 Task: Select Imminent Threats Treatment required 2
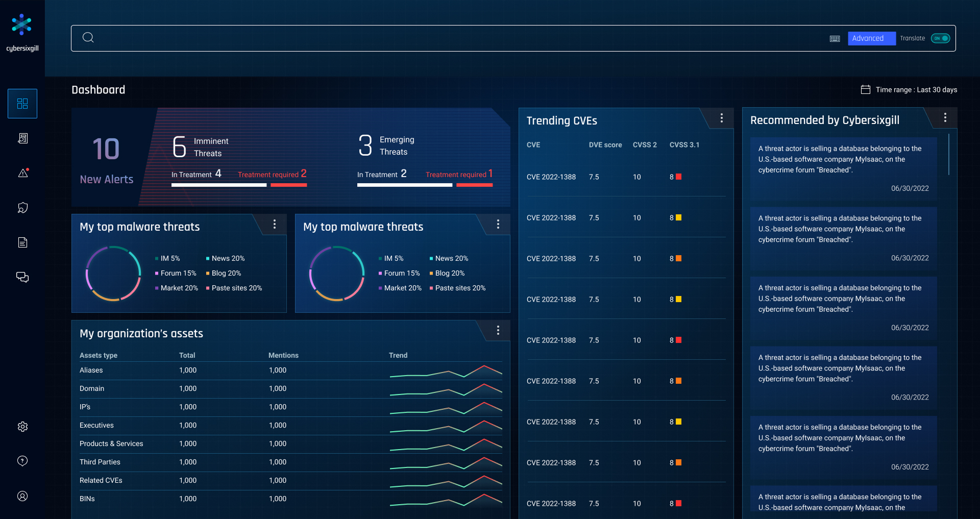(272, 175)
